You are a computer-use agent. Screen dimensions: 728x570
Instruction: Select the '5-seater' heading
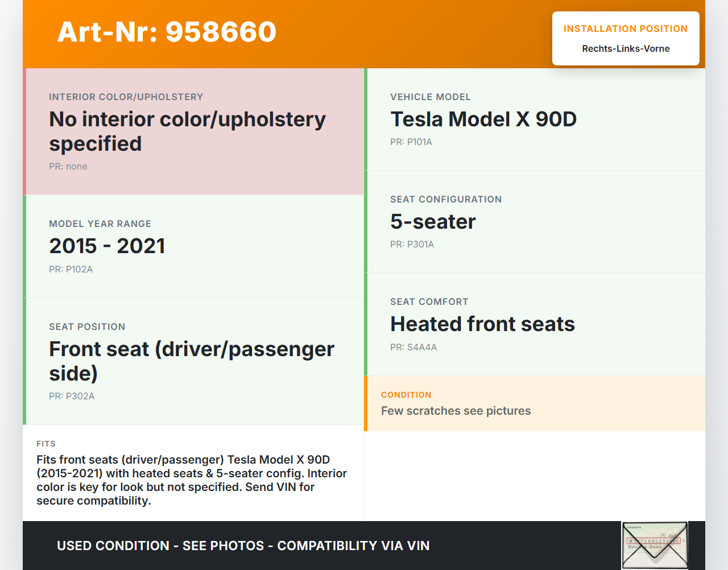click(433, 221)
